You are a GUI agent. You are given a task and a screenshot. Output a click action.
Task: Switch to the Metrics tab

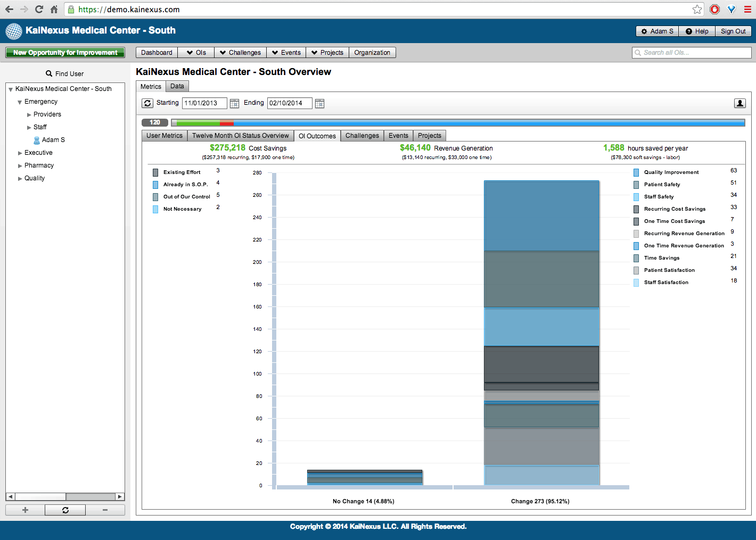151,87
